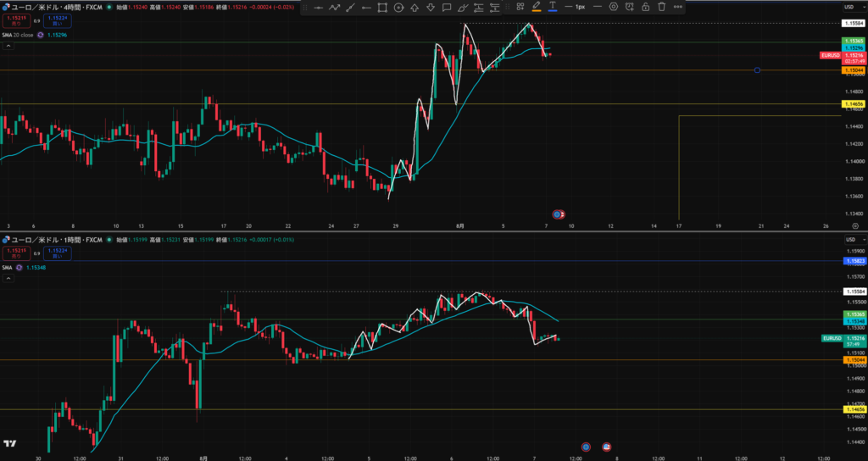Click the 1.15044 orange price label on 4-hour chart
This screenshot has height=461, width=868.
tap(854, 70)
